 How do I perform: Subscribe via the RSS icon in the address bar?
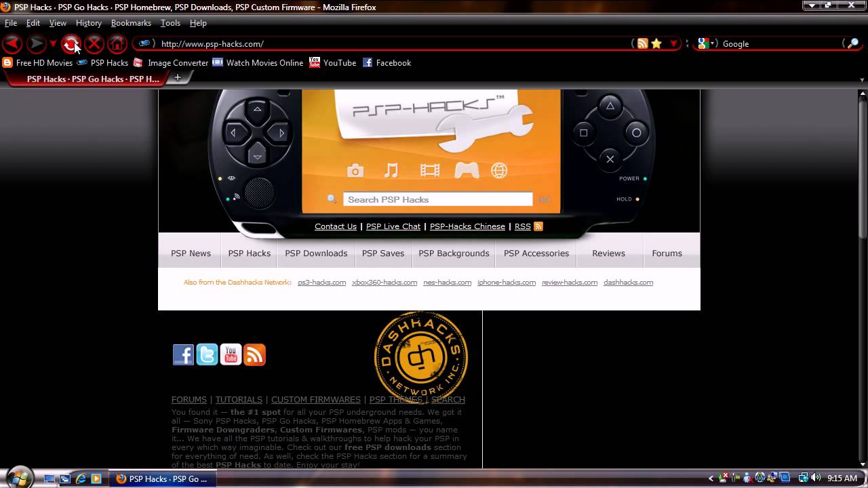(x=642, y=43)
